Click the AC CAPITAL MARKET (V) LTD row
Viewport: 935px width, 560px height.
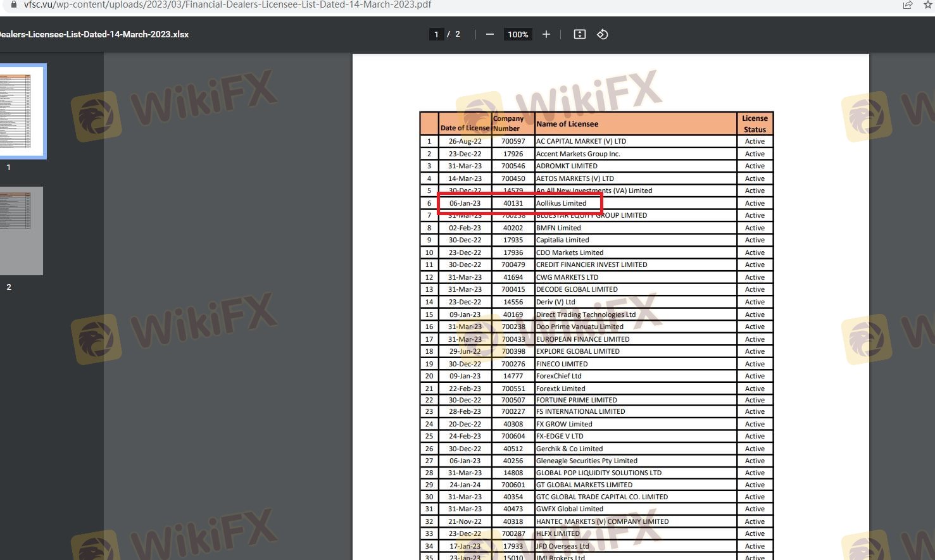pyautogui.click(x=581, y=141)
